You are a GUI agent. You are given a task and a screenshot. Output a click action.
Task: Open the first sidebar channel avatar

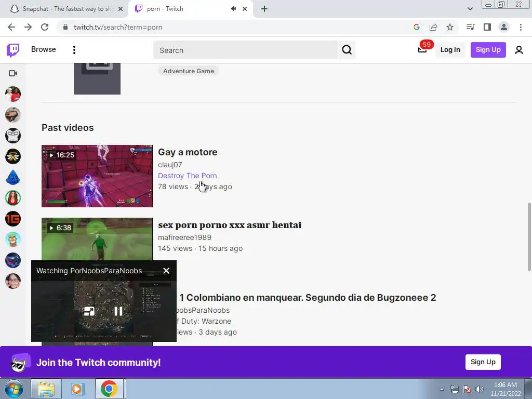tap(13, 94)
